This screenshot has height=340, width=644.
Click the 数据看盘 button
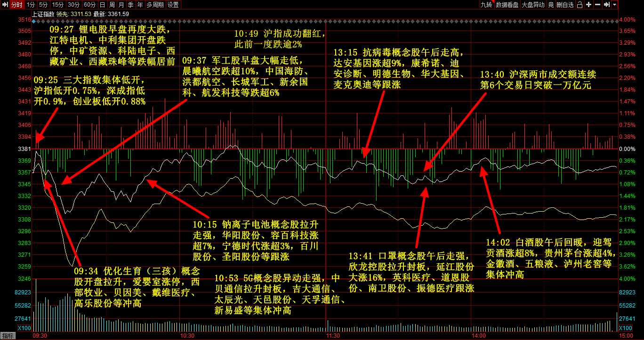point(507,5)
